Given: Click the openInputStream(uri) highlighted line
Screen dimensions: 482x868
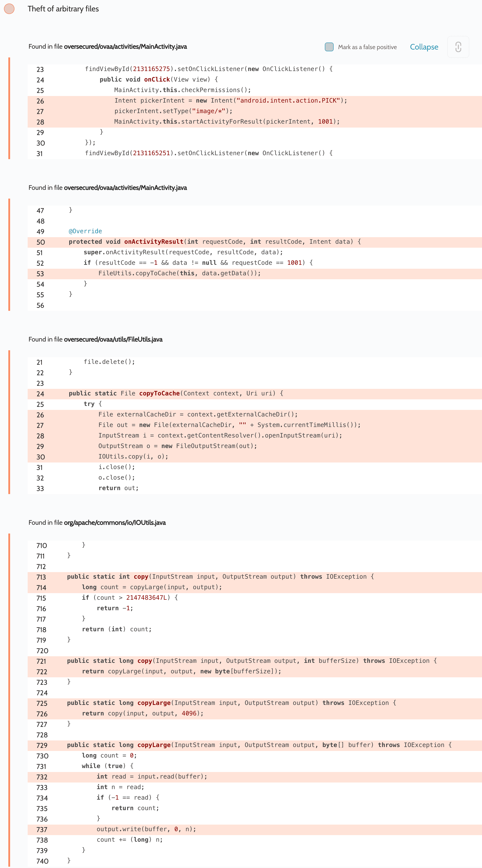Looking at the screenshot, I should (x=220, y=435).
